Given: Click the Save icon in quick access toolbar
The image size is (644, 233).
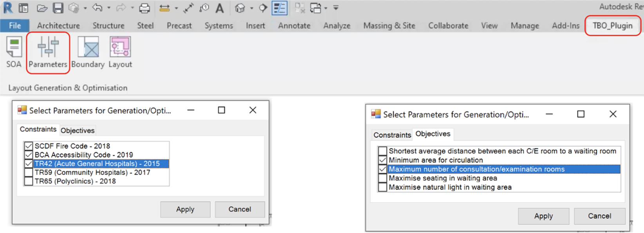Looking at the screenshot, I should (x=58, y=8).
